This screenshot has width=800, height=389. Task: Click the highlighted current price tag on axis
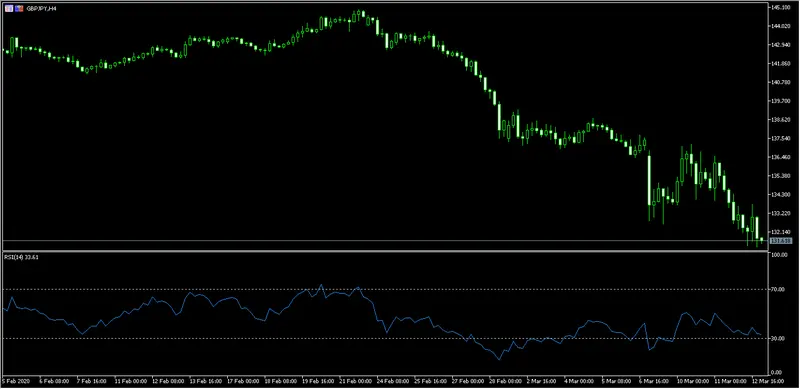coord(781,240)
